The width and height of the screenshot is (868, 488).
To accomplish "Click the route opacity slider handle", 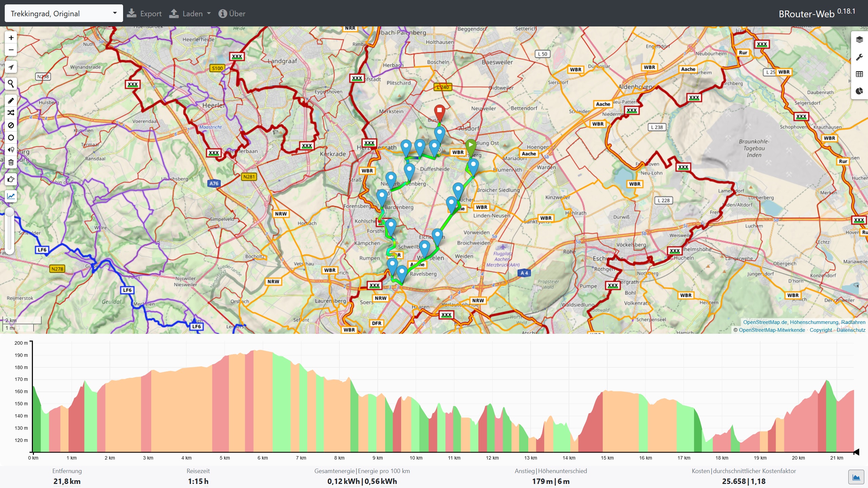I will coord(9,212).
